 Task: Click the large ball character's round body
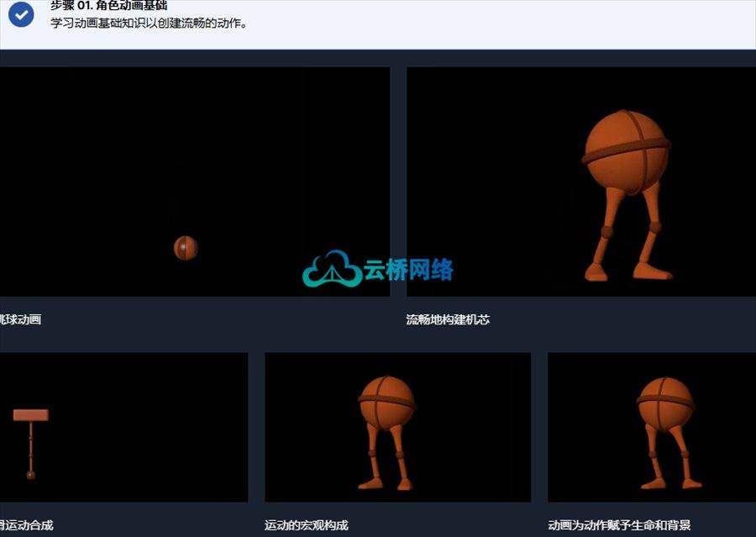(x=627, y=150)
